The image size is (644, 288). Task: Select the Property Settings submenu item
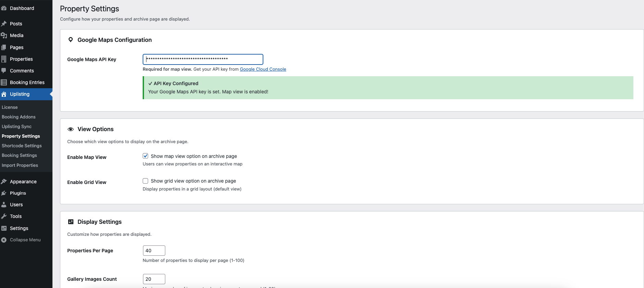21,136
